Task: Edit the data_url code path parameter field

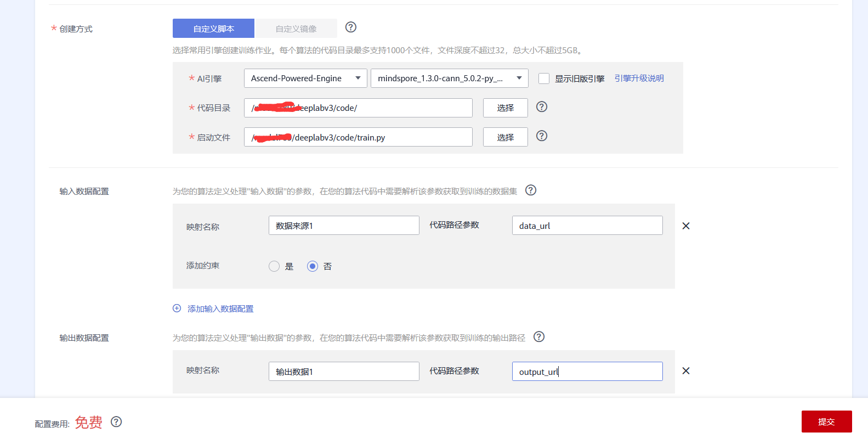Action: coord(587,226)
